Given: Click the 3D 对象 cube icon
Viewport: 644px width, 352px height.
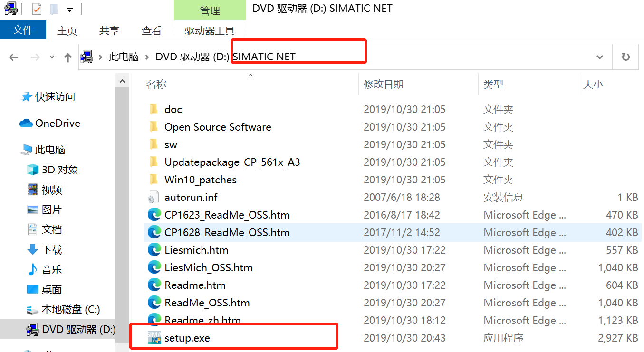Looking at the screenshot, I should click(32, 170).
